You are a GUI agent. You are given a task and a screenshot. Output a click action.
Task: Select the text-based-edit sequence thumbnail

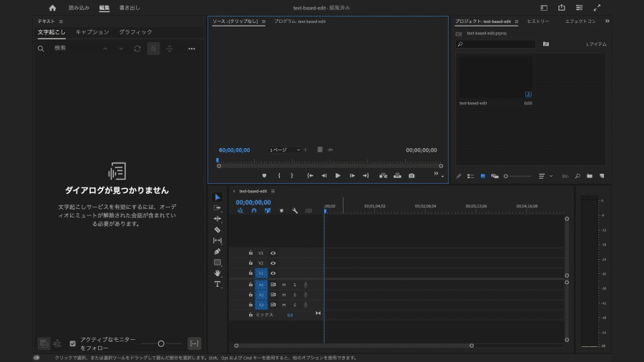[495, 77]
